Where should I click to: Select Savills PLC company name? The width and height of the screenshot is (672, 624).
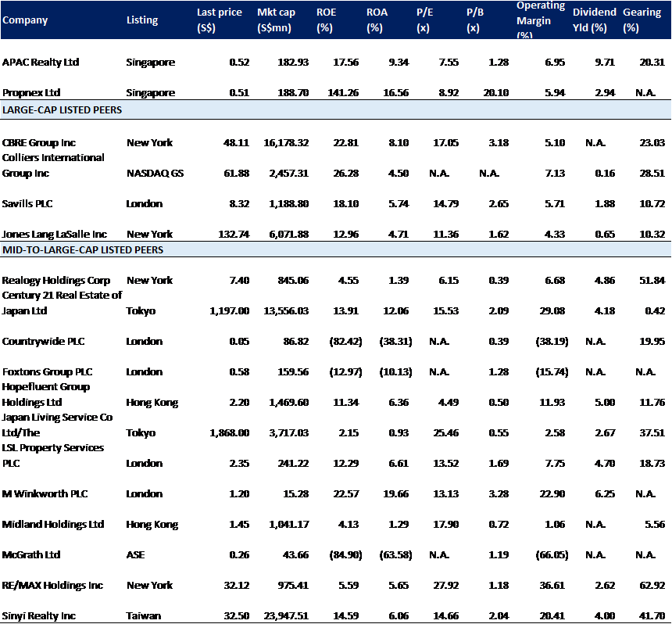pyautogui.click(x=27, y=204)
